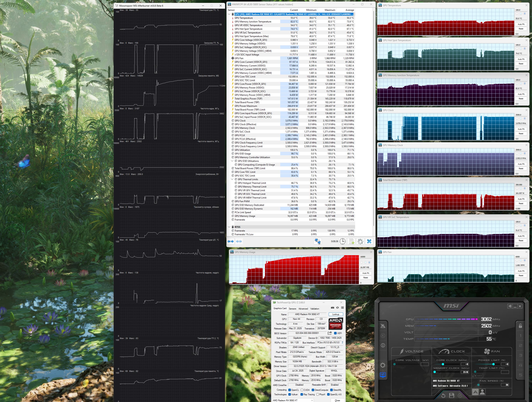Export BIOS using the GPU-Z share icon
Image resolution: width=532 pixels, height=402 pixels.
pyautogui.click(x=330, y=333)
